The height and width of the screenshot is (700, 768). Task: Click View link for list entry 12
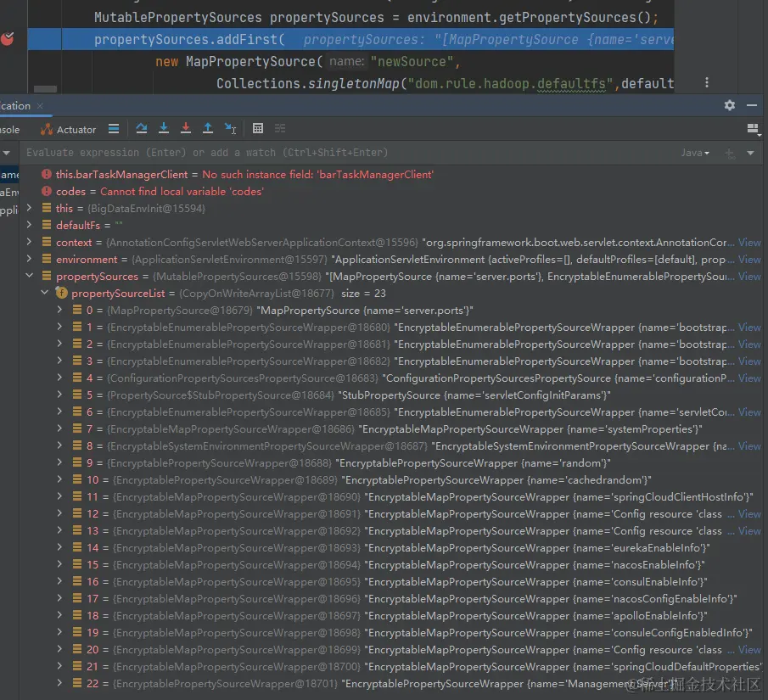click(749, 514)
